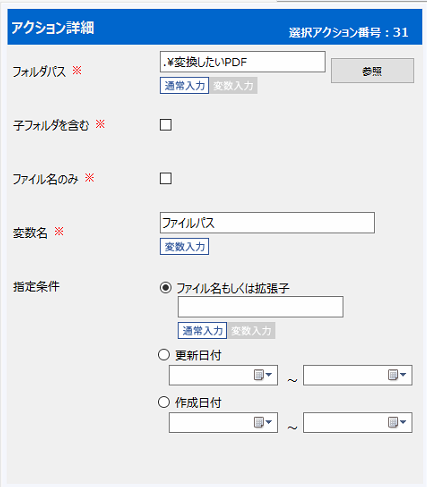This screenshot has height=487, width=427.
Task: Check the ファイル名のみ checkbox
Action: [166, 178]
